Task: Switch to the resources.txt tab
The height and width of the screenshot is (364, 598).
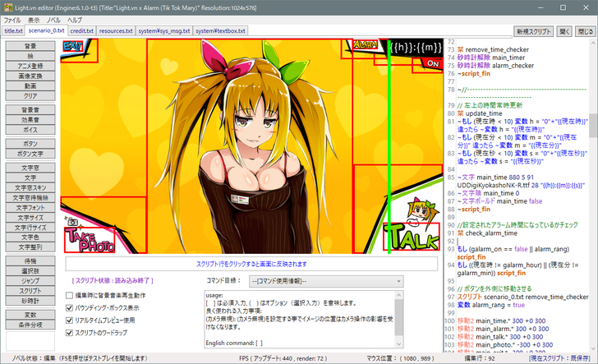Action: (x=116, y=31)
